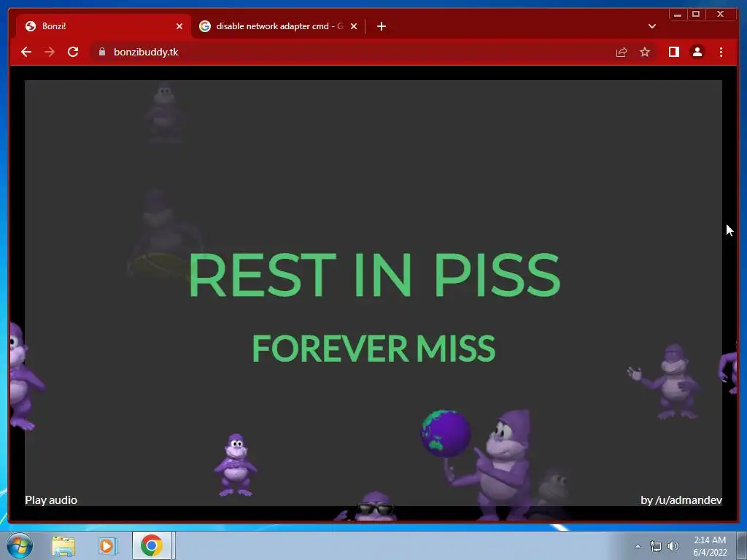Click the FOREVER MISS text
The image size is (747, 560).
[374, 348]
